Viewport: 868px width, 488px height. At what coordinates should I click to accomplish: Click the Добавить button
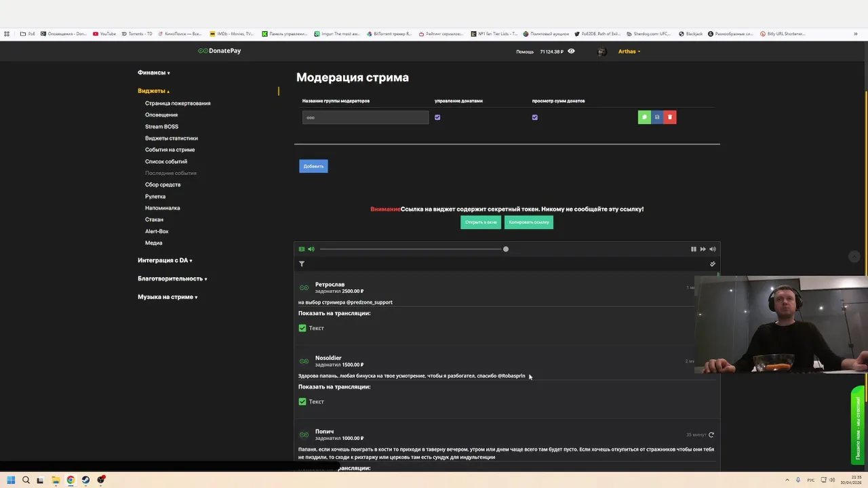[313, 166]
